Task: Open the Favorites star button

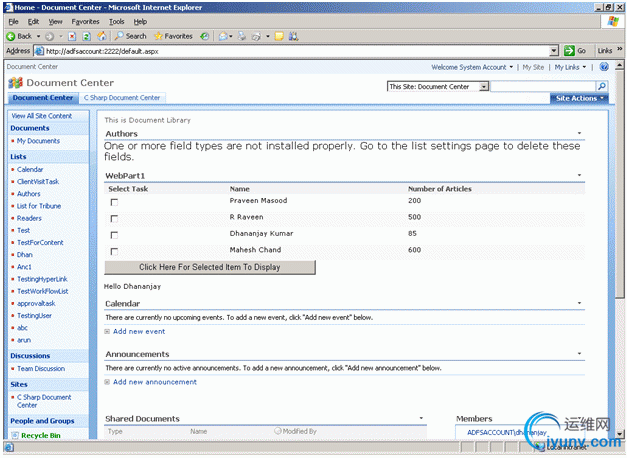Action: (174, 36)
